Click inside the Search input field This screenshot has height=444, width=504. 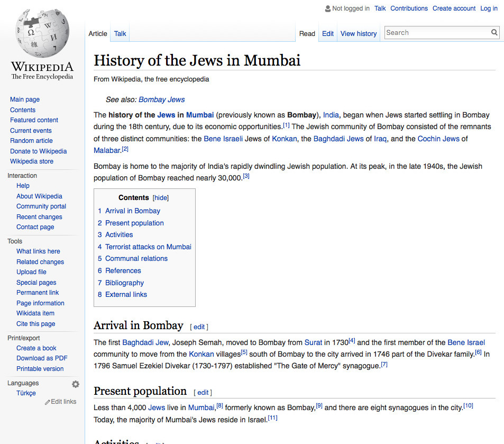pyautogui.click(x=436, y=33)
